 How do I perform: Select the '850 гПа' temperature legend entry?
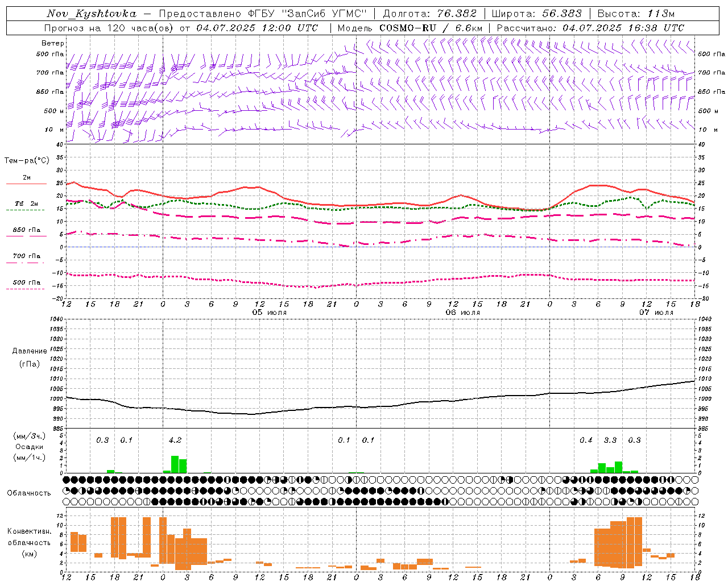(x=27, y=230)
